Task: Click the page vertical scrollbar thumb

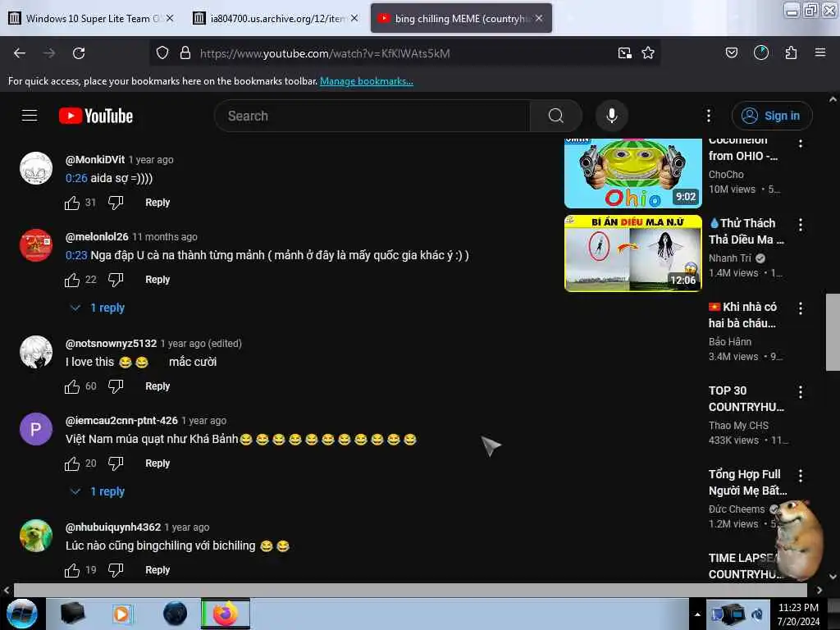Action: 833,331
